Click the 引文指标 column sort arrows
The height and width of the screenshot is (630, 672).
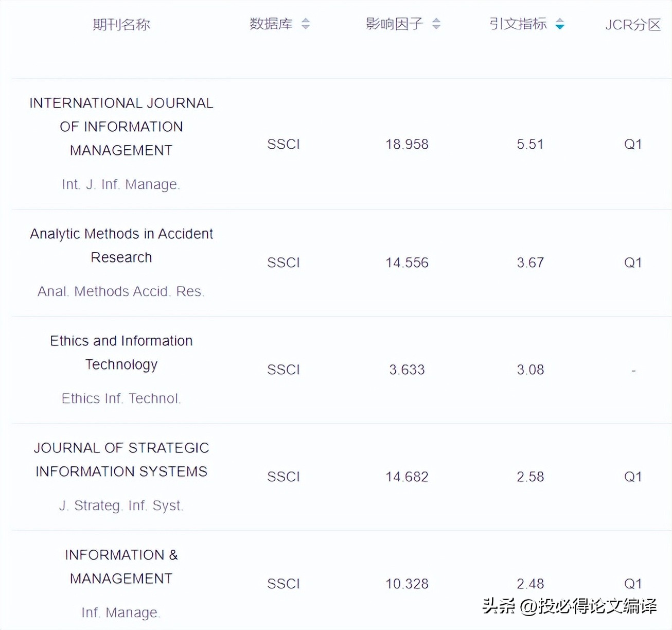pyautogui.click(x=560, y=24)
